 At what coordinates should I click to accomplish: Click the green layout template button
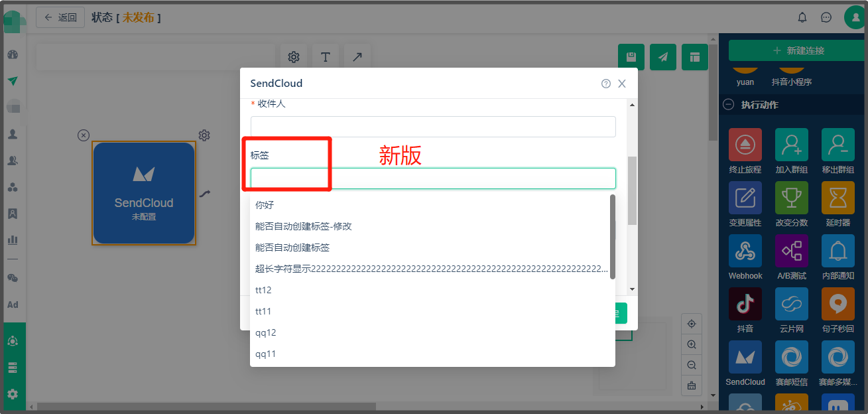coord(695,57)
